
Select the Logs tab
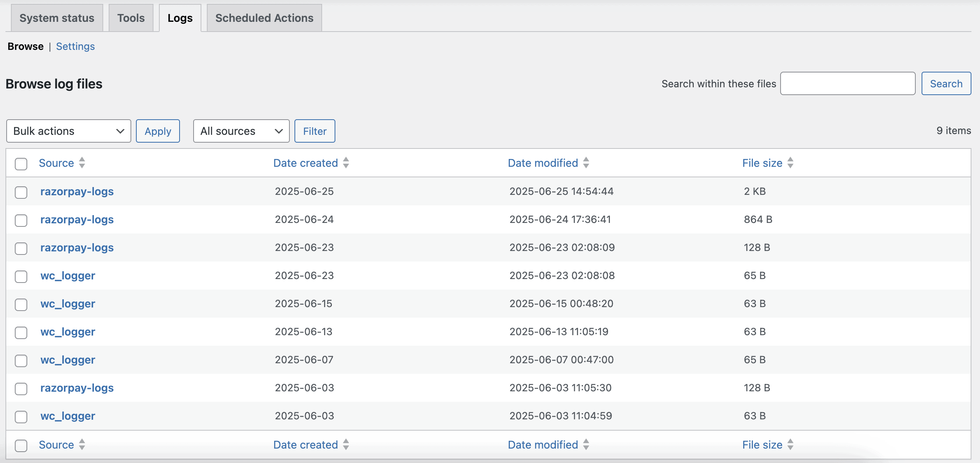pos(180,18)
